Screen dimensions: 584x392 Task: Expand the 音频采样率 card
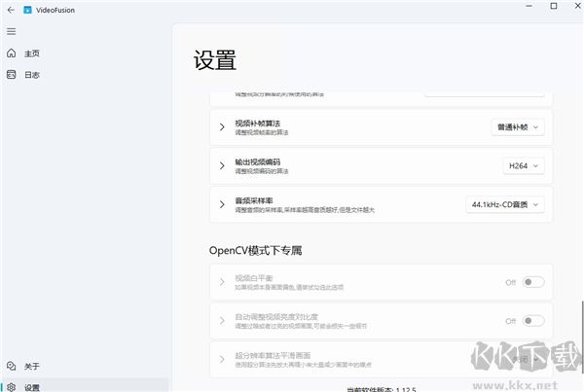(222, 204)
